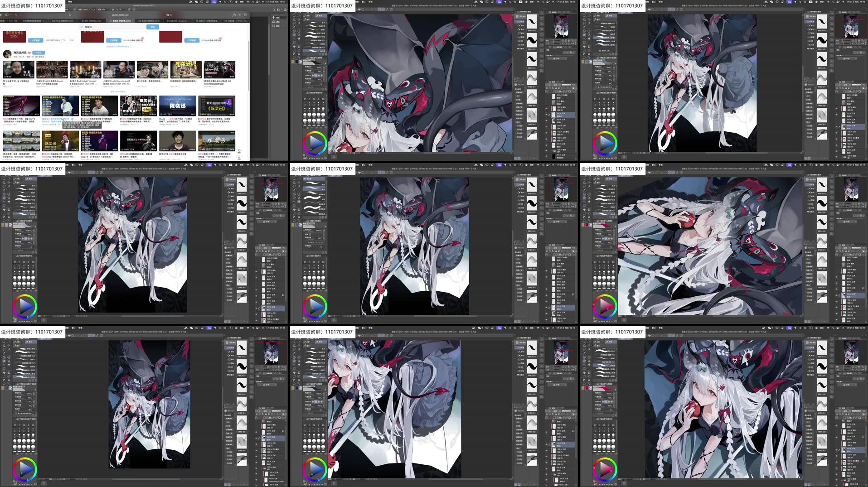Select the text tool in bat-wing close-up frame

click(299, 54)
